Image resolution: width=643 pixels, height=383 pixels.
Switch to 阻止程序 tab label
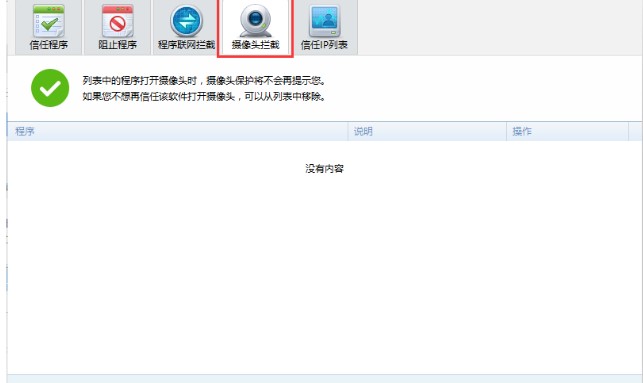pos(117,45)
